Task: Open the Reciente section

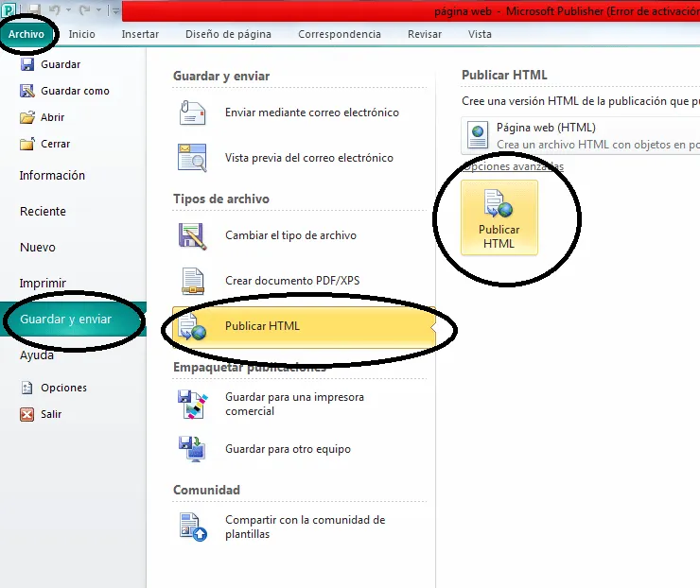Action: tap(43, 211)
